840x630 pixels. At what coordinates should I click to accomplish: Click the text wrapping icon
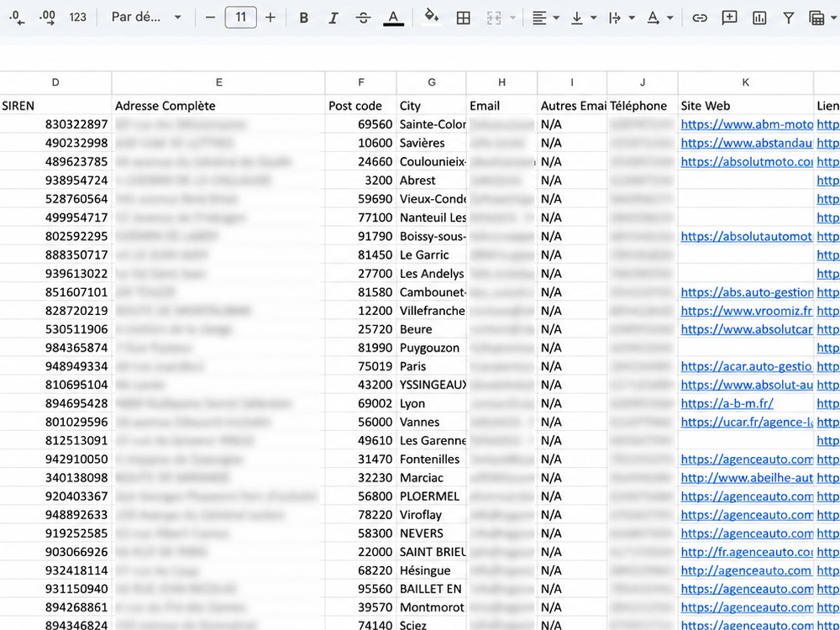click(x=615, y=18)
